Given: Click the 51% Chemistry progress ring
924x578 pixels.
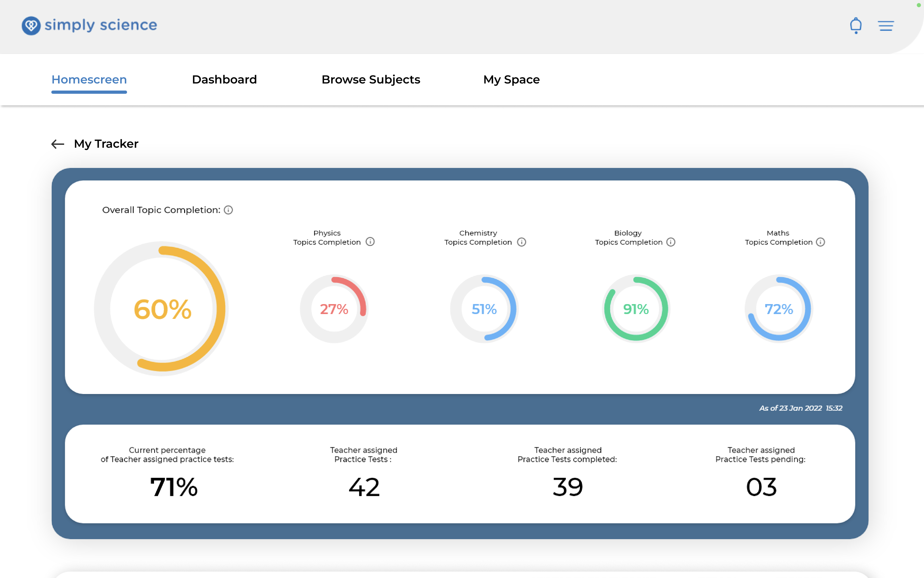Looking at the screenshot, I should tap(484, 309).
